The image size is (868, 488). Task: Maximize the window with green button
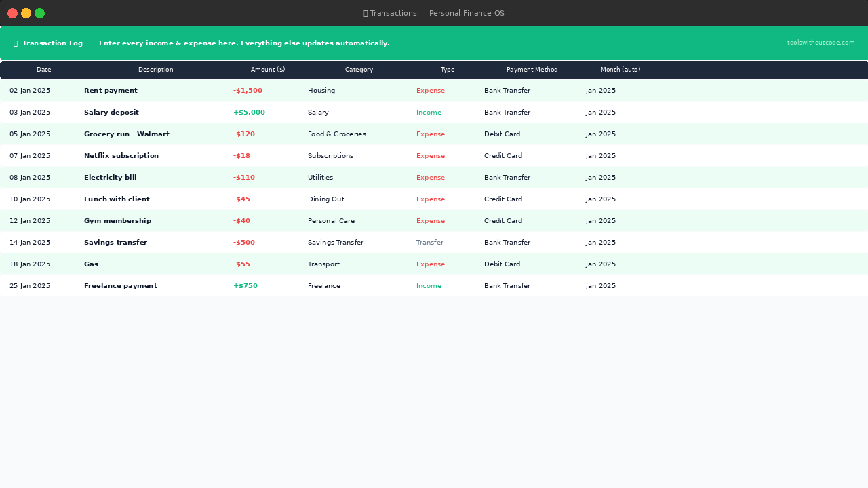[39, 13]
